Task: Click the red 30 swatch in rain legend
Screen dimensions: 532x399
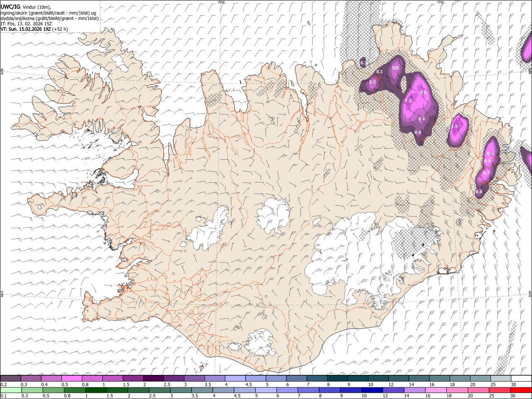Action: click(521, 390)
